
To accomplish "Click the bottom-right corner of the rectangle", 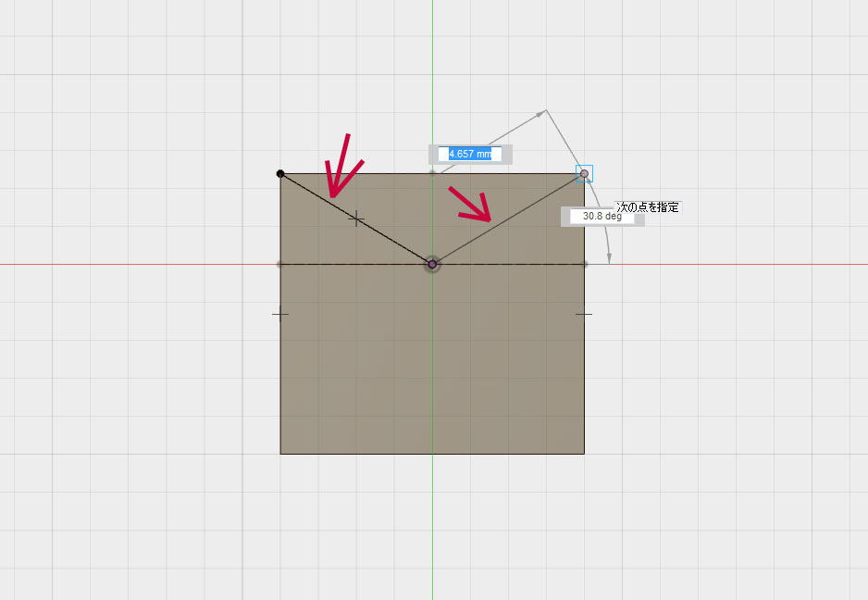I will coord(584,454).
